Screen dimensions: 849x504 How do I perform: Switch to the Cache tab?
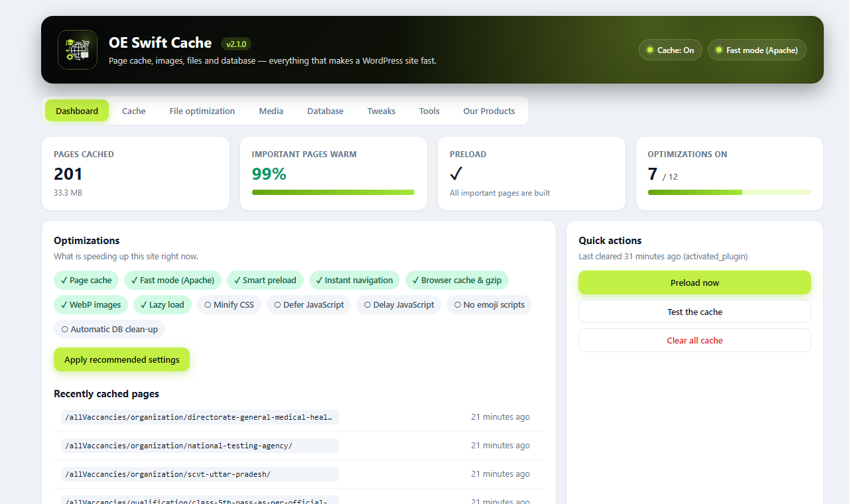click(134, 111)
